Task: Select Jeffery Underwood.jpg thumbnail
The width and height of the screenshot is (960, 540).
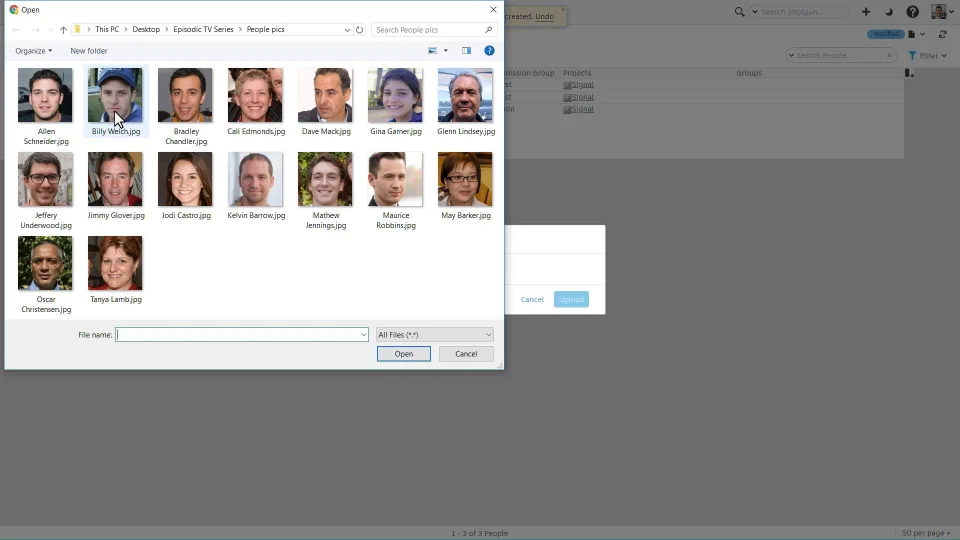Action: [45, 179]
